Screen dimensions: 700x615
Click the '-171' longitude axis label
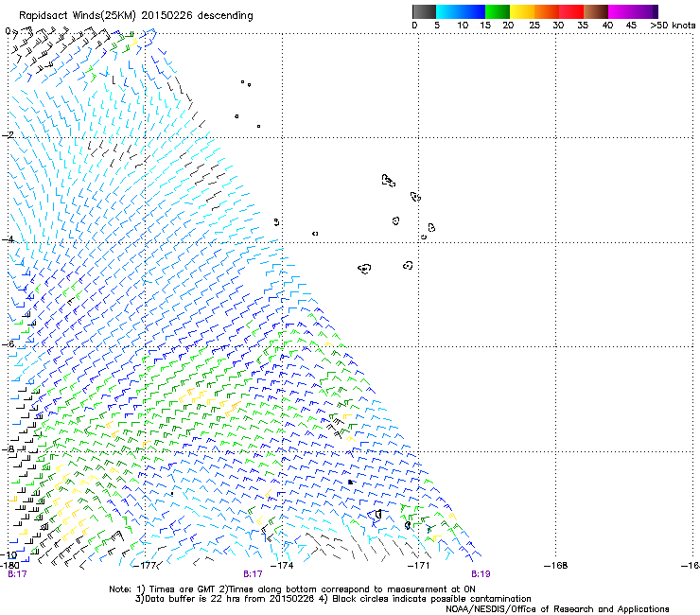click(418, 566)
